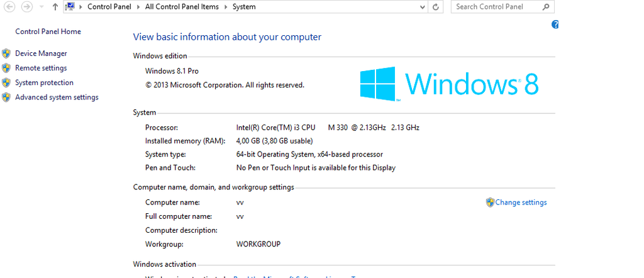Click the View basic information heading
The width and height of the screenshot is (644, 278).
pos(227,37)
